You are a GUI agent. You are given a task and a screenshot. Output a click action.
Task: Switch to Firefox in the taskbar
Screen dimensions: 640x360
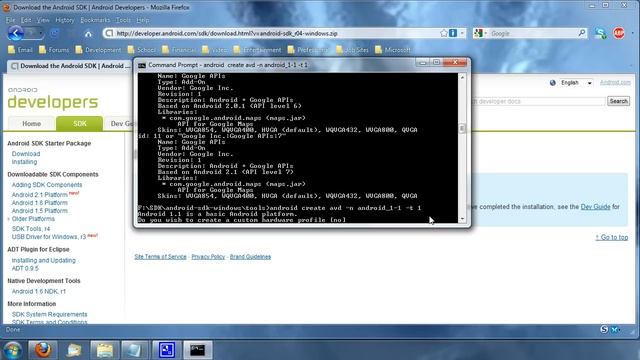click(x=43, y=350)
